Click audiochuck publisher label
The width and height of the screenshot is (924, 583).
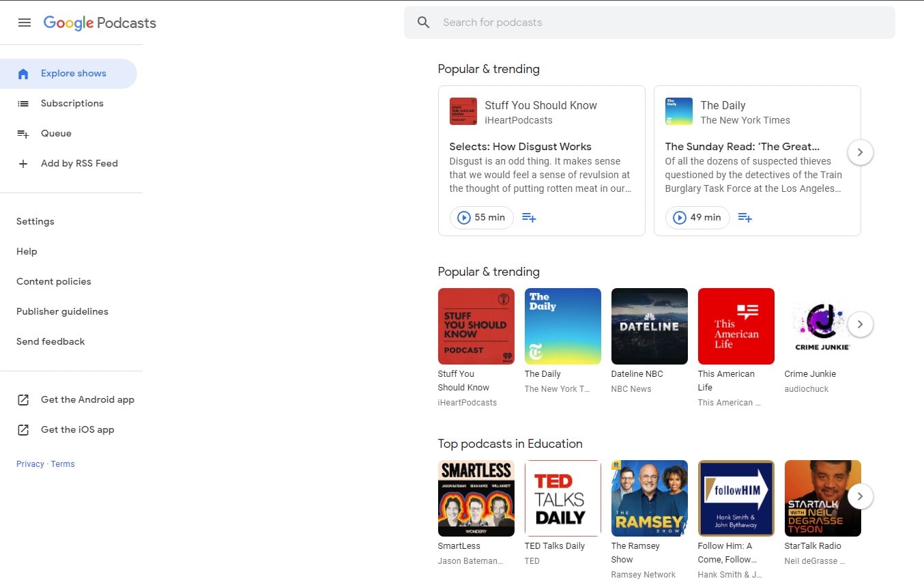pyautogui.click(x=806, y=389)
